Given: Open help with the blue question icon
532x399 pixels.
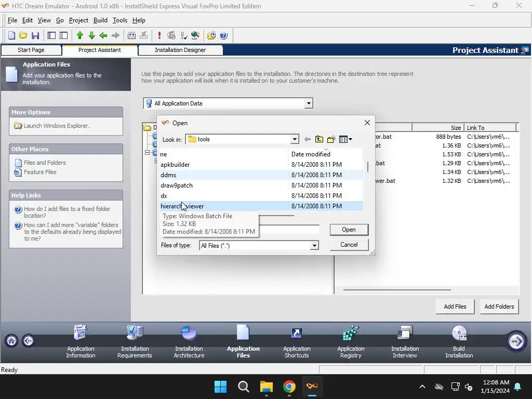Looking at the screenshot, I should click(x=223, y=35).
